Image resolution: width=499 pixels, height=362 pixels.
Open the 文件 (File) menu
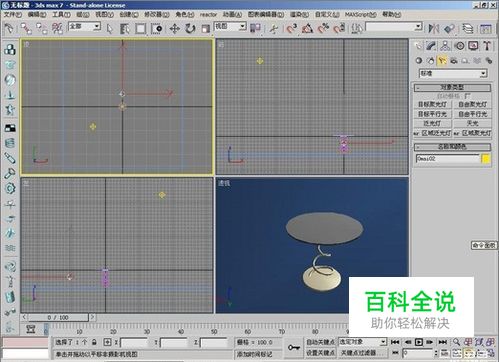tap(13, 14)
